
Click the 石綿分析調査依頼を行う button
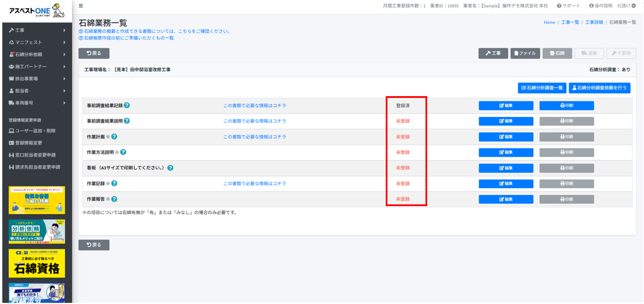click(x=599, y=88)
